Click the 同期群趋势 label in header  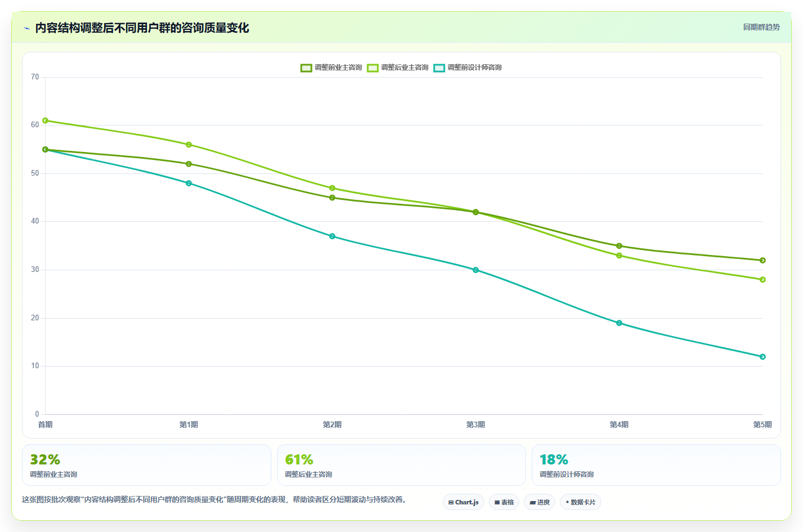point(761,27)
